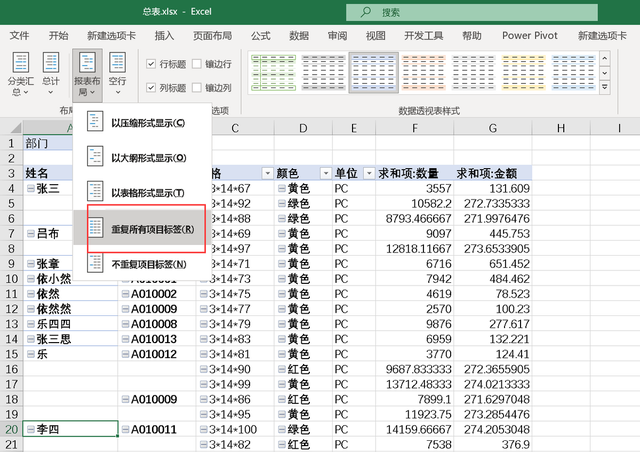Open the 文件 tab
Viewport: 640px width, 452px height.
point(19,36)
